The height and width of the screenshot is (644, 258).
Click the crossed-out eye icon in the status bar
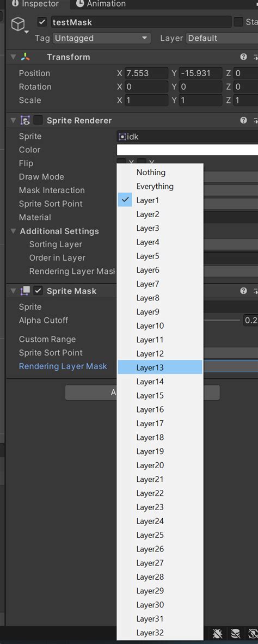(254, 634)
